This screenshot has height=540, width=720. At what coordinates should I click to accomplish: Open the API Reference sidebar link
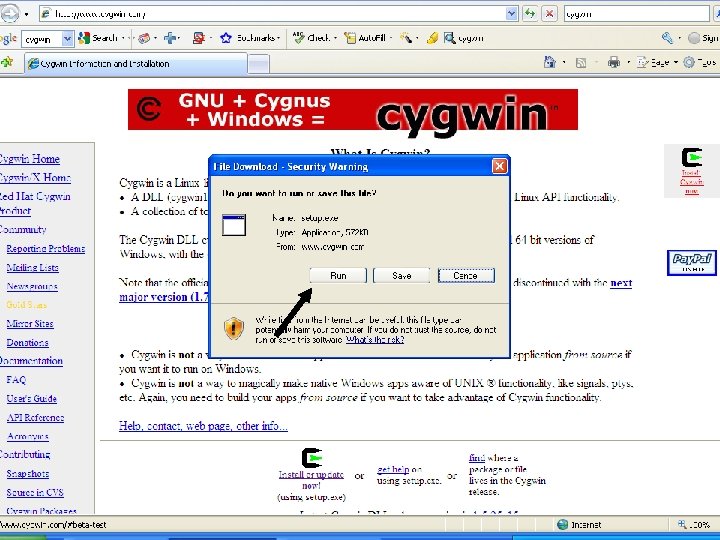click(35, 418)
